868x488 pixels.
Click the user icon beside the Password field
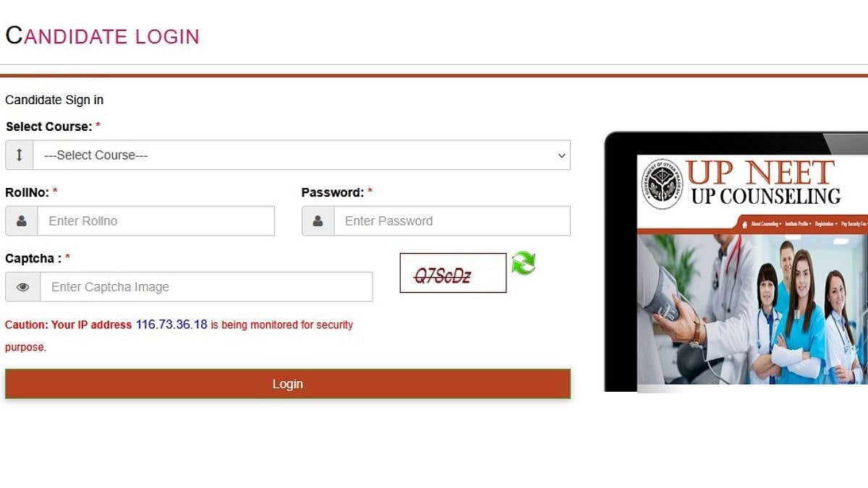pyautogui.click(x=318, y=221)
